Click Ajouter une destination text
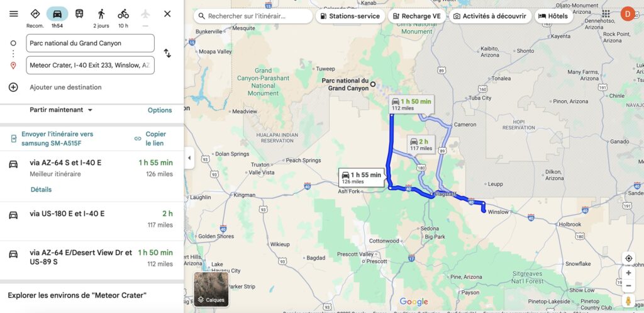 65,87
